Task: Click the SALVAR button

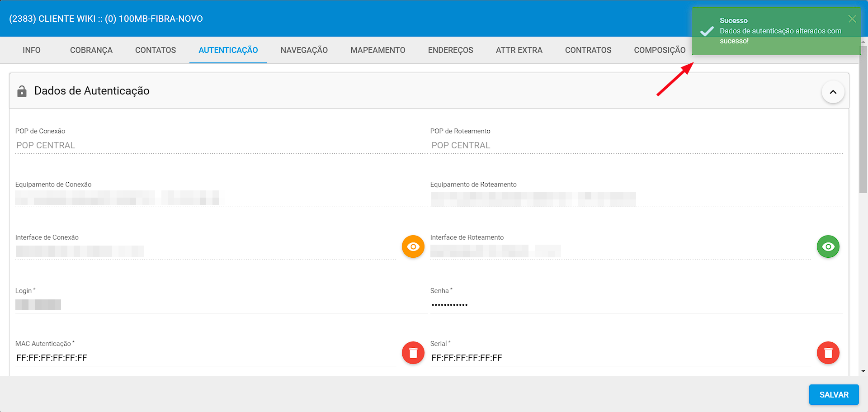Action: click(834, 395)
